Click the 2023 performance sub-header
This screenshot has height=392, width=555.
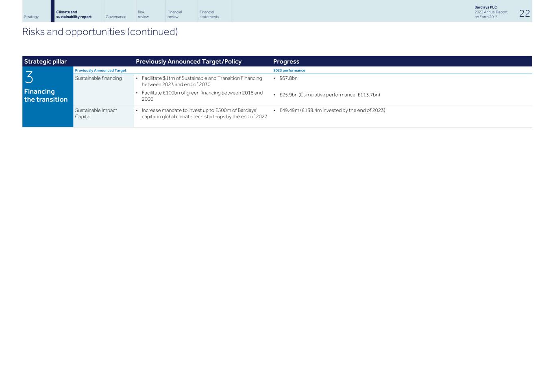click(289, 70)
